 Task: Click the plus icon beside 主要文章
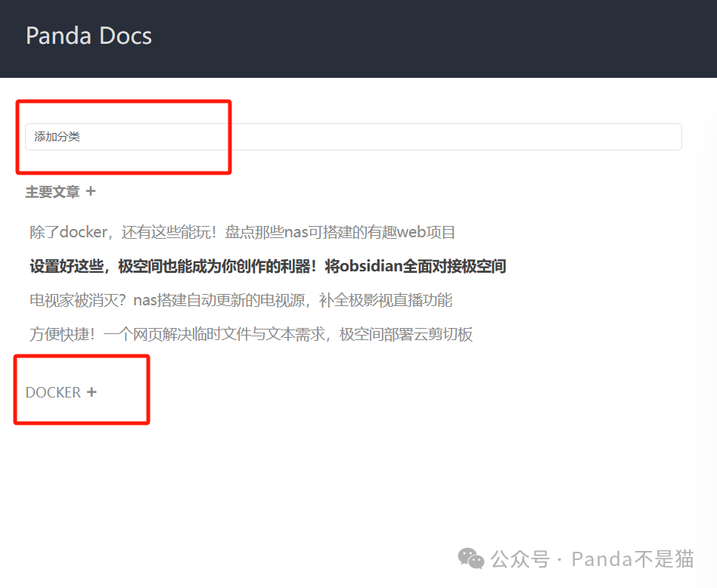tap(91, 191)
